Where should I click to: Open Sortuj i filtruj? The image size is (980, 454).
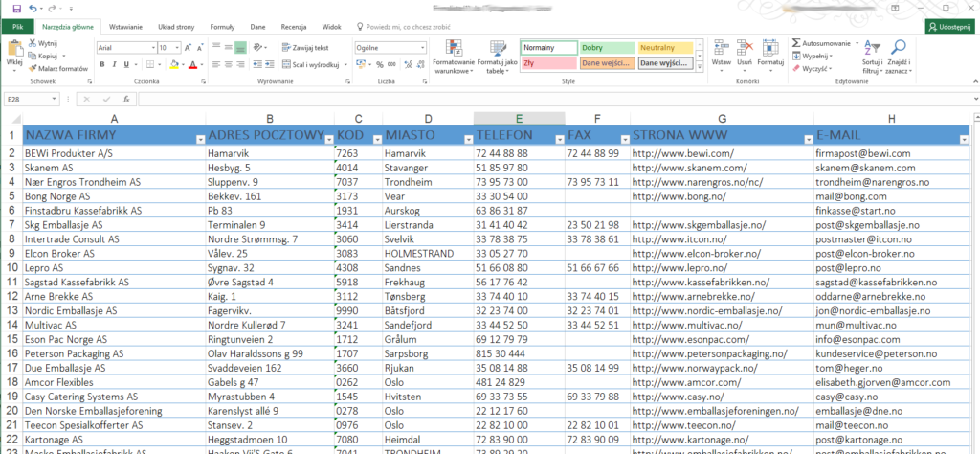point(872,57)
